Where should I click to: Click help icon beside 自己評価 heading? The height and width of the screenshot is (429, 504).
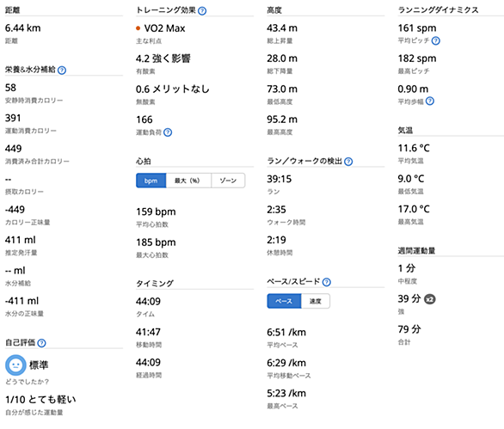pyautogui.click(x=42, y=343)
